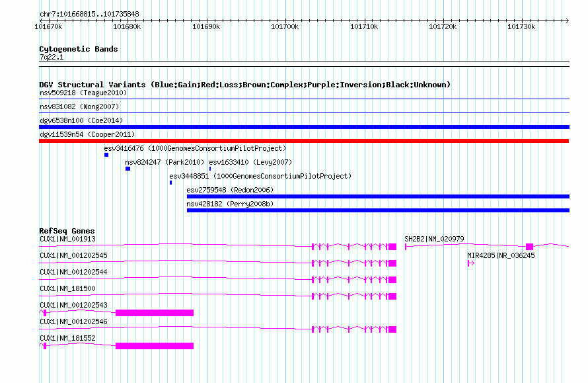Select the MIR4285 arrow glyph
Image resolution: width=588 pixels, height=383 pixels.
click(x=471, y=263)
